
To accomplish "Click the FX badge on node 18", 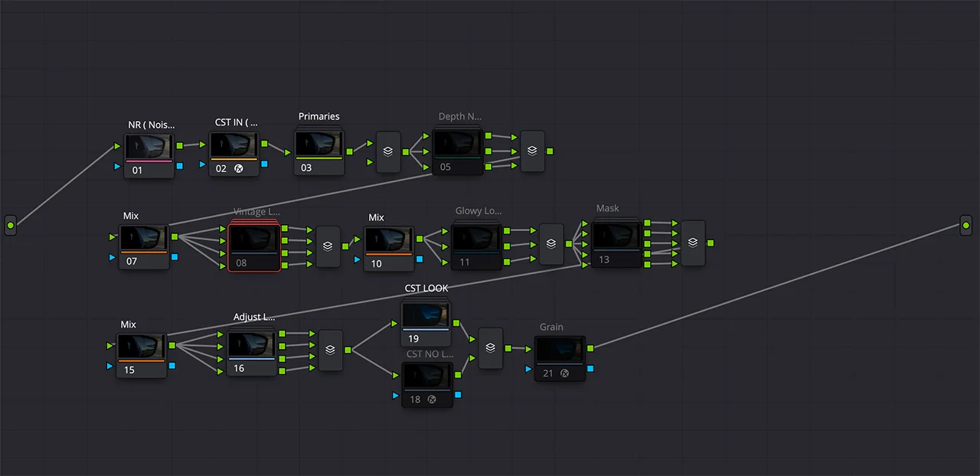I will pyautogui.click(x=432, y=399).
